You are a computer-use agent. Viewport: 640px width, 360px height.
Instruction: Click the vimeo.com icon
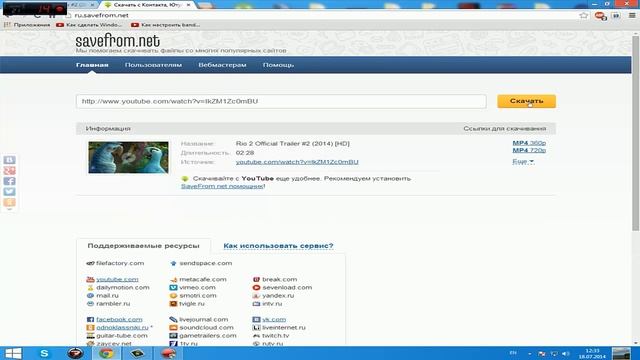tap(173, 288)
